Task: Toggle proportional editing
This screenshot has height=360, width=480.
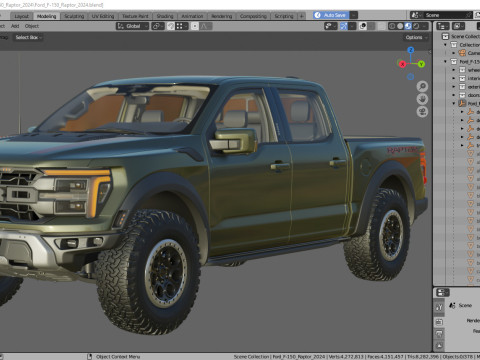Action: coord(195,26)
